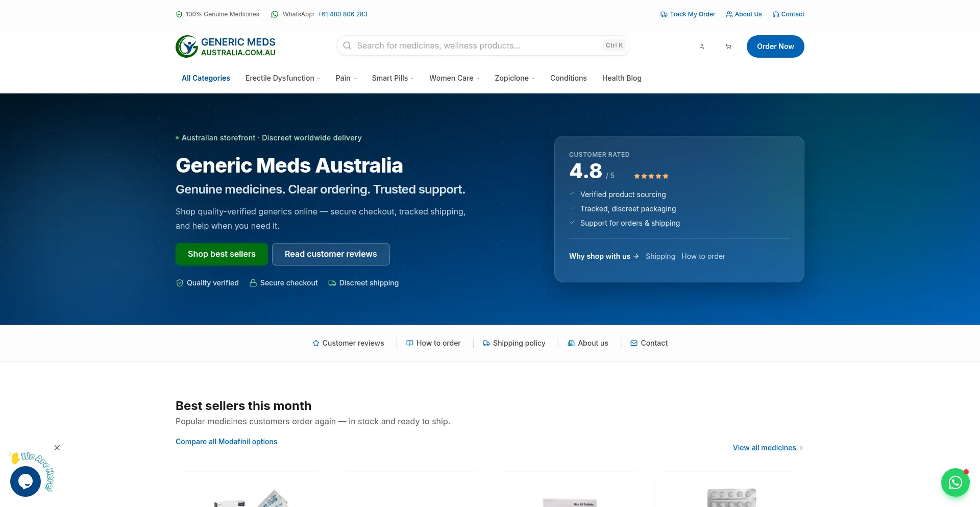This screenshot has height=507, width=980.
Task: Open the floating WhatsApp chat button
Action: tap(955, 482)
